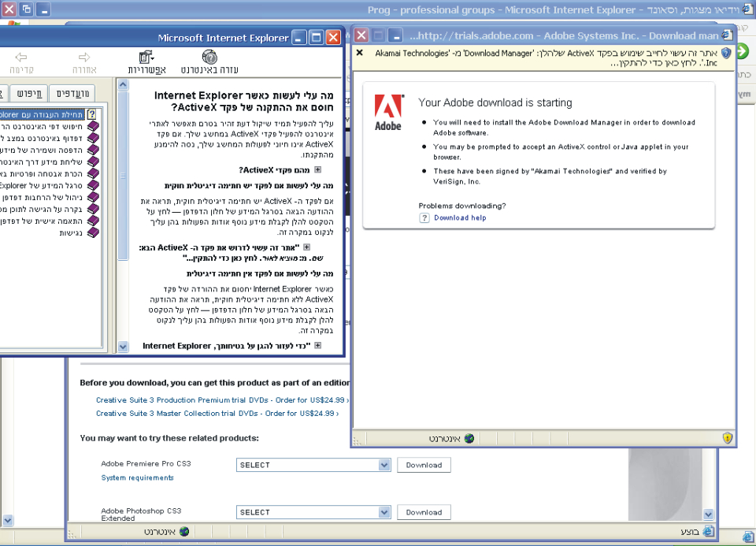Click book icon beside ניהול של הרחבות דפדפן
This screenshot has height=546, width=756.
[93, 197]
